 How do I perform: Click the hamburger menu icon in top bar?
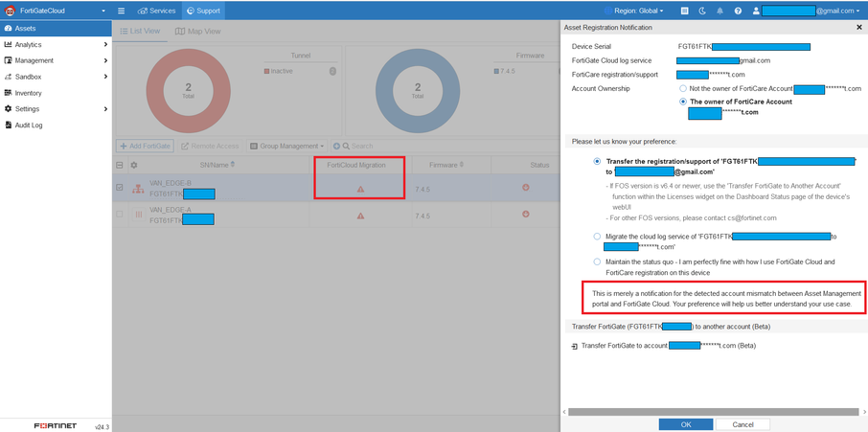[122, 11]
